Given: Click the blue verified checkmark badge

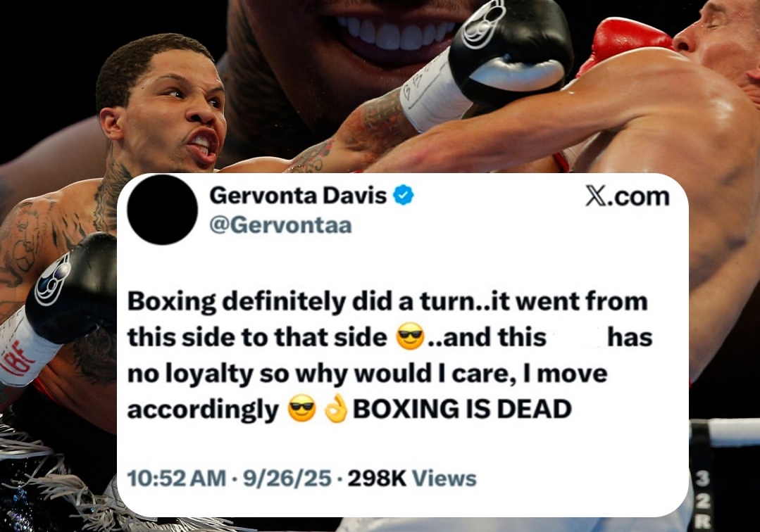Looking at the screenshot, I should [x=404, y=196].
